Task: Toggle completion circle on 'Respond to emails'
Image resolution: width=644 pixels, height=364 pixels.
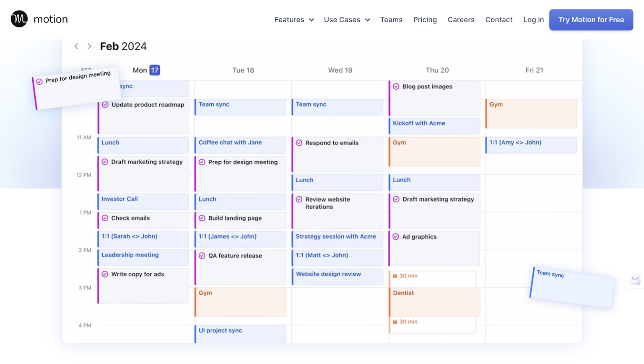Action: (299, 143)
